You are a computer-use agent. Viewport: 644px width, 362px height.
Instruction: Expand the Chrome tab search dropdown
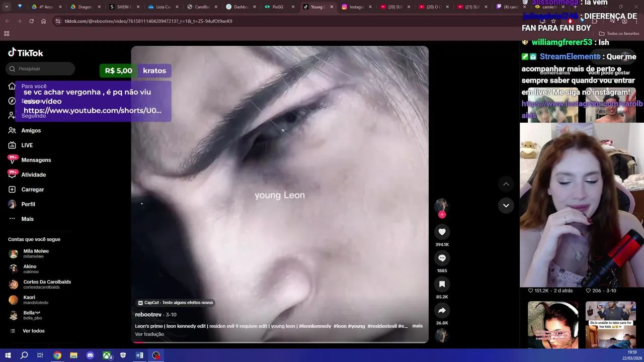pos(6,7)
